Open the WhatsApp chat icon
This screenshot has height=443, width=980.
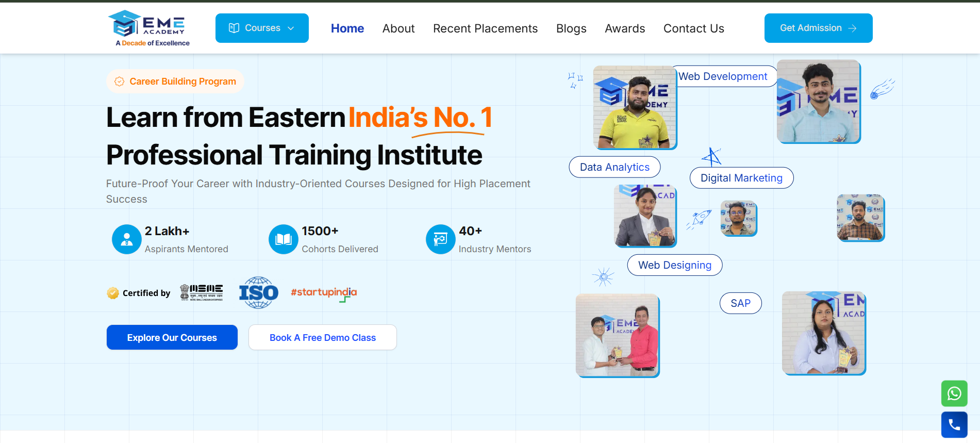pyautogui.click(x=954, y=393)
